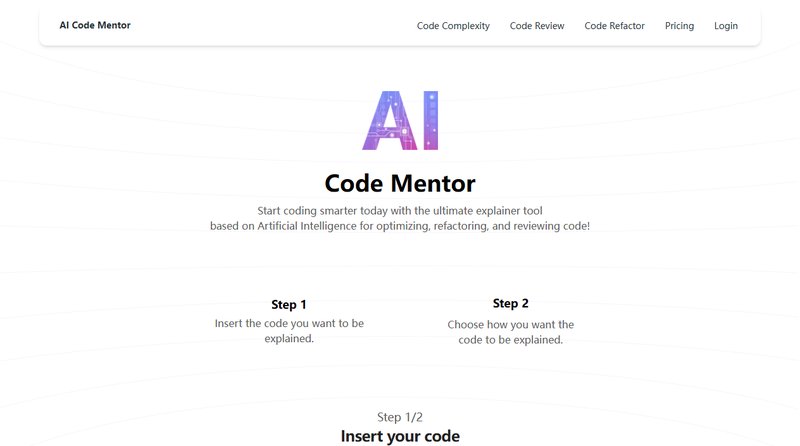This screenshot has height=446, width=800.
Task: Click the letter I in the gradient logo
Action: [x=427, y=120]
